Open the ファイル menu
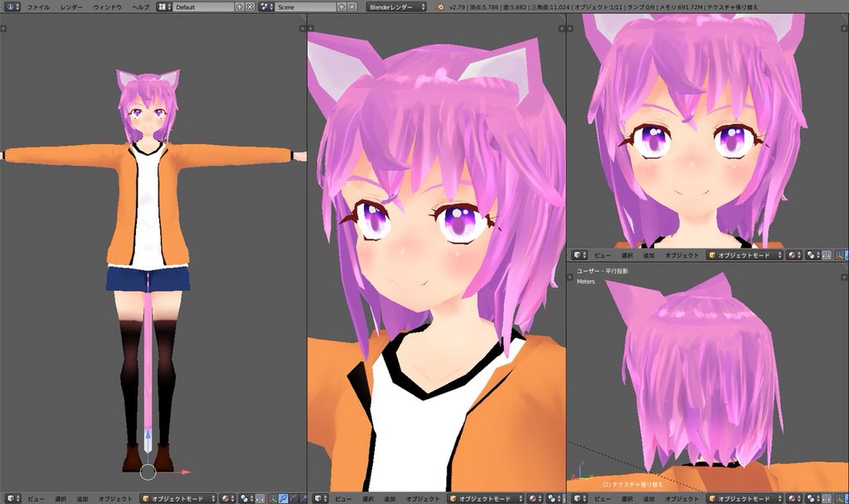Screen dimensions: 849x504 [40, 7]
